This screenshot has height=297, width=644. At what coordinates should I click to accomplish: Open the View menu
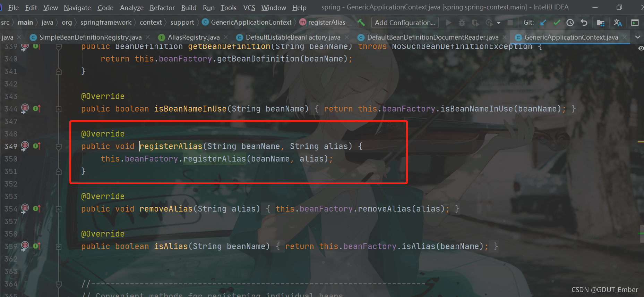(51, 7)
